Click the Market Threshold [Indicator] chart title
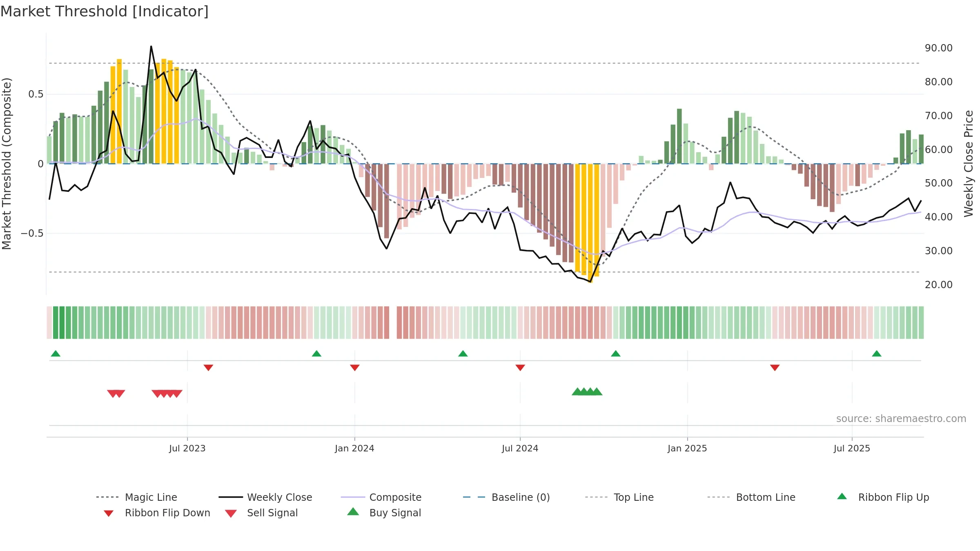 click(x=105, y=11)
